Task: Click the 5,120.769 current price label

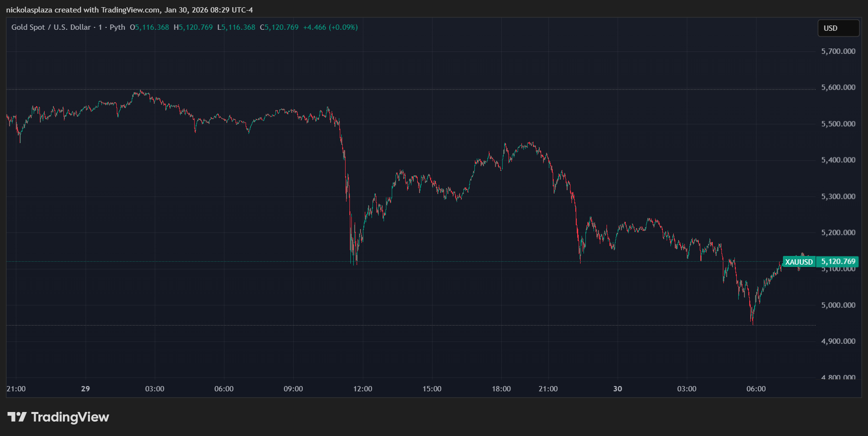Action: click(838, 262)
